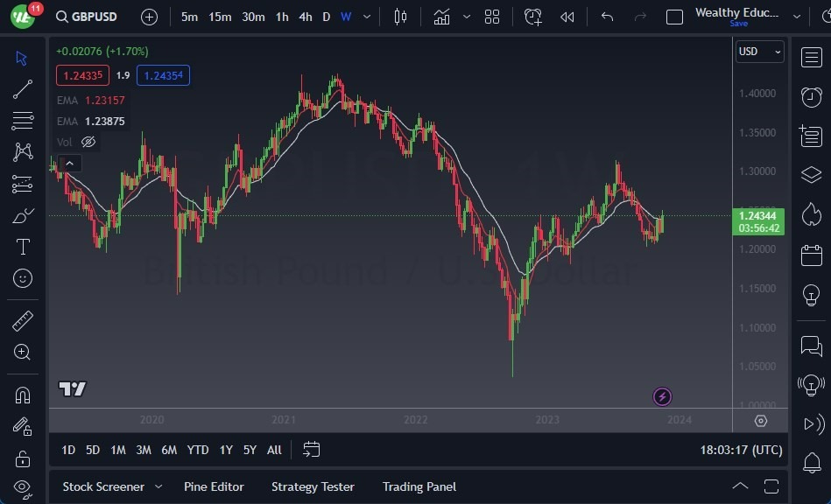The height and width of the screenshot is (504, 831).
Task: Save the Wealthy Educ layout
Action: (738, 24)
